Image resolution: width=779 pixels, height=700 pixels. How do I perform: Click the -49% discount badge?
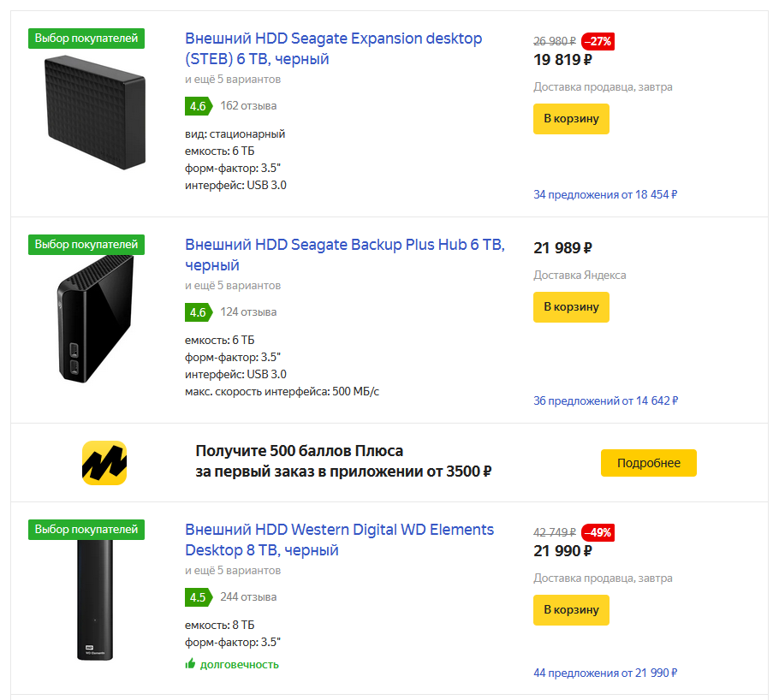point(598,532)
